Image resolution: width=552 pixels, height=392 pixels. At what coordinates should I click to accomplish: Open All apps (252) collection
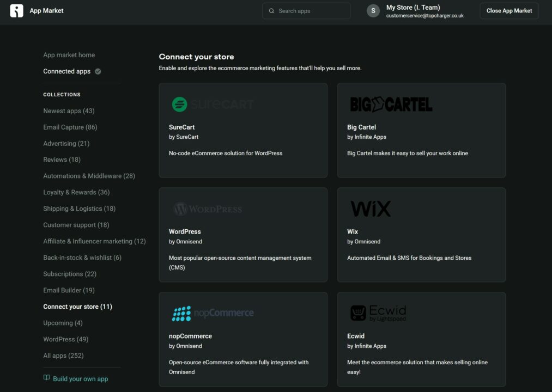[x=63, y=356]
